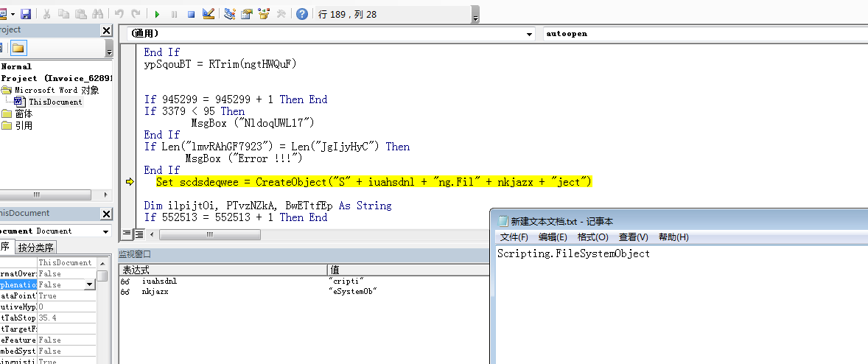Select the 窗体 folder in project tree
The height and width of the screenshot is (364, 868).
(x=18, y=113)
